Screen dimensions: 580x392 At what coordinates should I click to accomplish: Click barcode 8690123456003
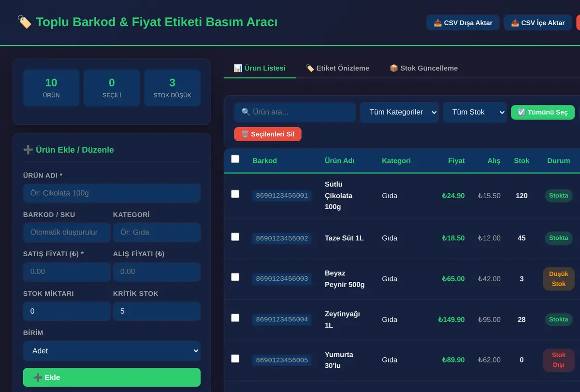click(x=282, y=279)
